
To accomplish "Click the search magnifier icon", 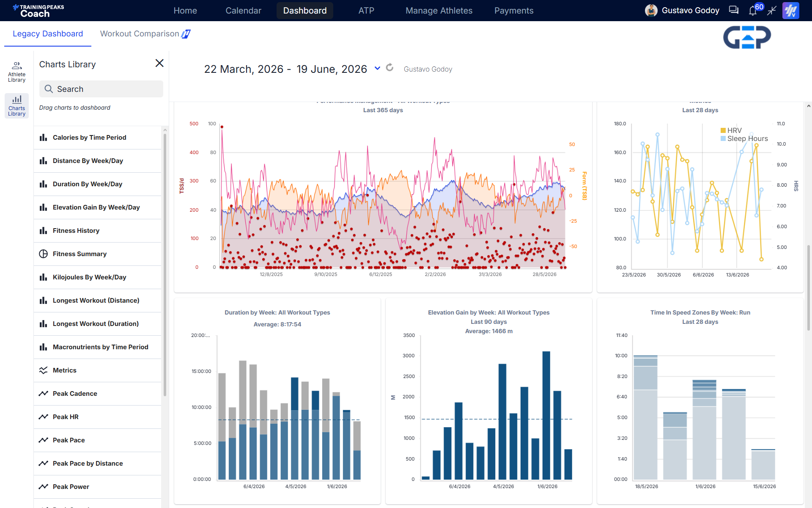I will click(x=49, y=89).
